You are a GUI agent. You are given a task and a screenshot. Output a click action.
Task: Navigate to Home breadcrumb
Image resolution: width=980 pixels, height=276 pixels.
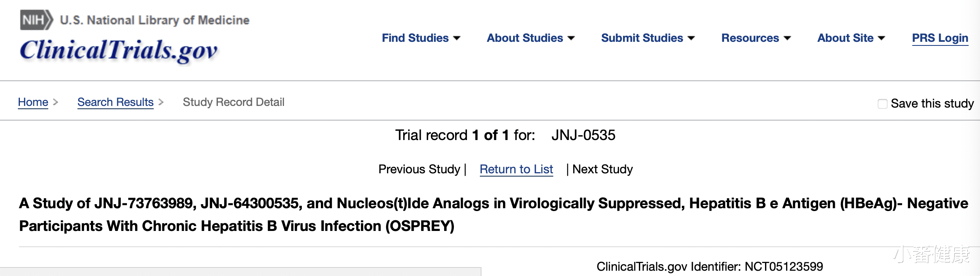(33, 102)
